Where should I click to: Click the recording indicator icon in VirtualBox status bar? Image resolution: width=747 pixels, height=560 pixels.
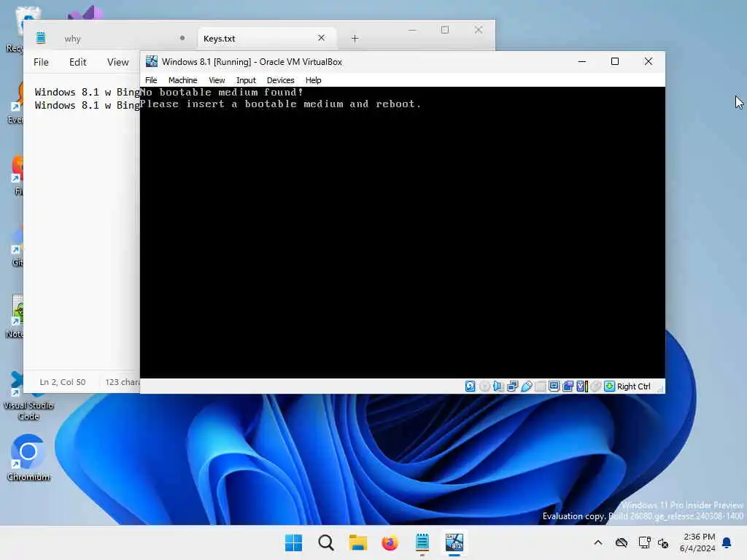click(x=568, y=386)
